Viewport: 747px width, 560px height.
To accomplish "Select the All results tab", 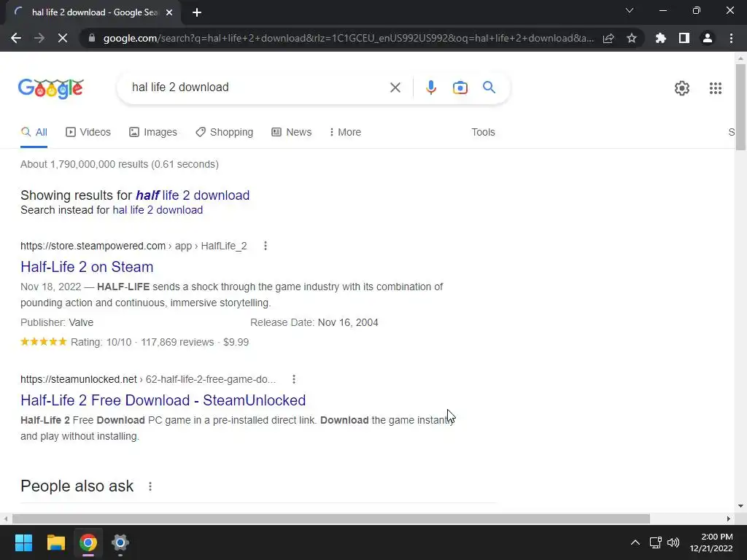I will click(x=34, y=133).
